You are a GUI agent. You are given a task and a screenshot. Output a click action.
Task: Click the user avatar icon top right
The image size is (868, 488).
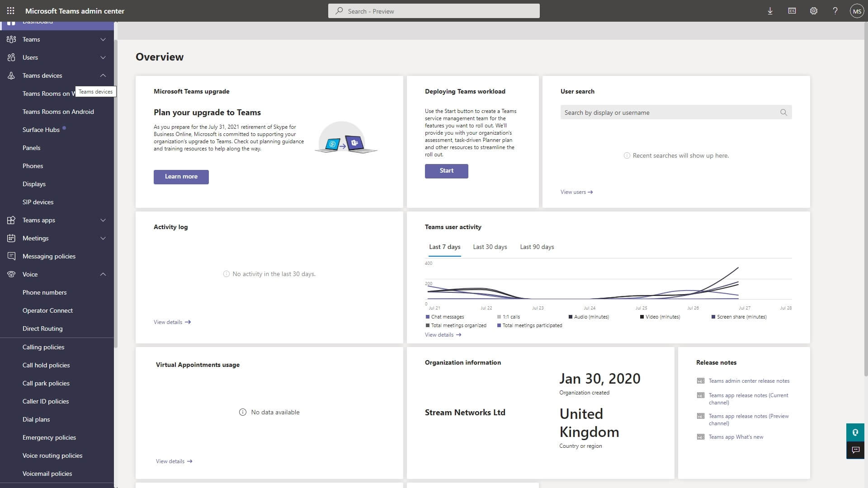856,11
